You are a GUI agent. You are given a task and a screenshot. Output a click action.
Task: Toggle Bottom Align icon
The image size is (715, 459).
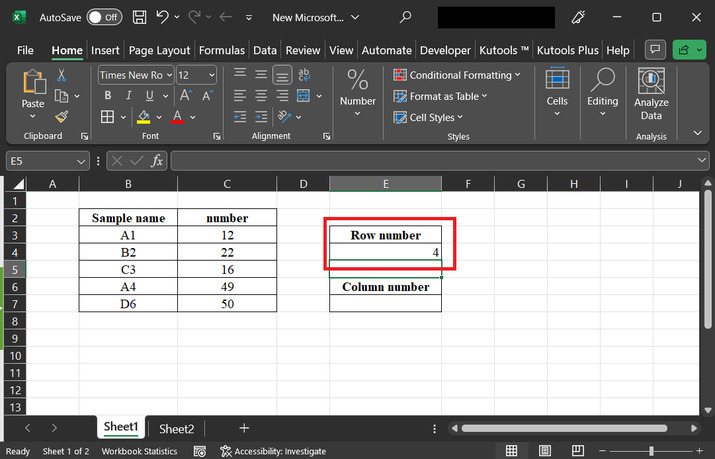coord(282,76)
